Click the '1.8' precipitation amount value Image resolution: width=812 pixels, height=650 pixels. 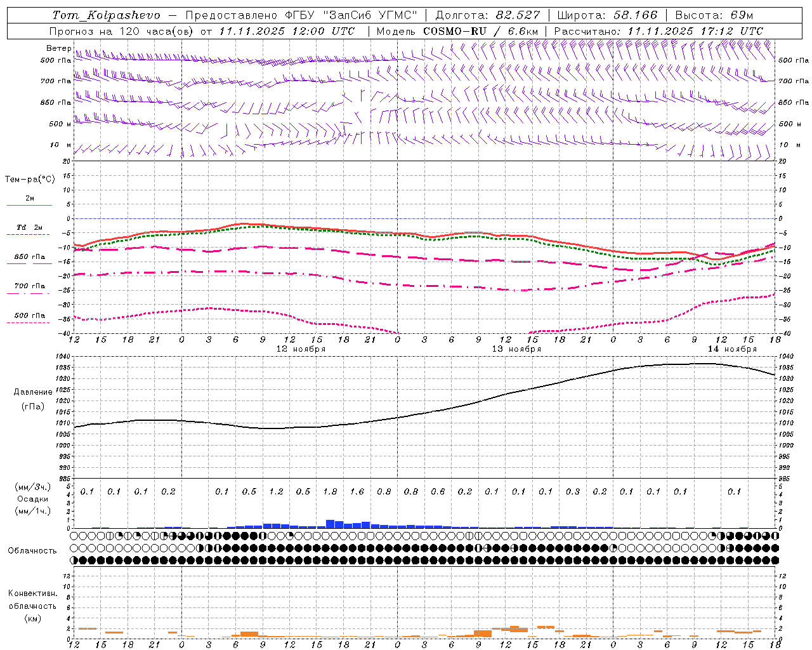[x=330, y=491]
